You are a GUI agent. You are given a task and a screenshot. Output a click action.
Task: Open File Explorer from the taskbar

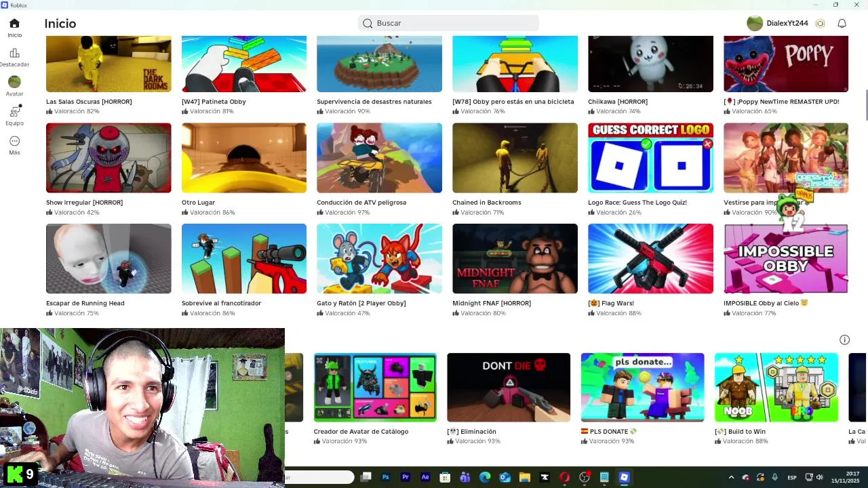pyautogui.click(x=524, y=477)
